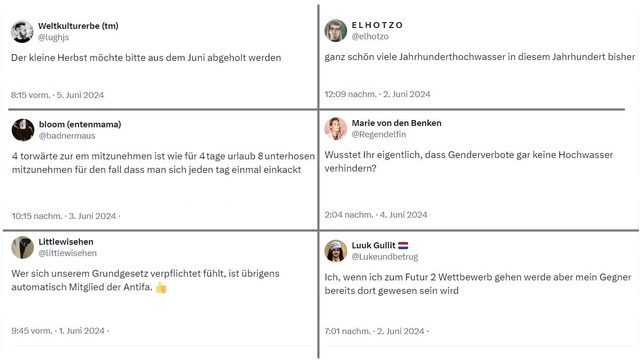Viewport: 640px width, 363px height.
Task: Open timestamp 12:09 nachm. 2. Juni 2024
Action: pos(378,94)
